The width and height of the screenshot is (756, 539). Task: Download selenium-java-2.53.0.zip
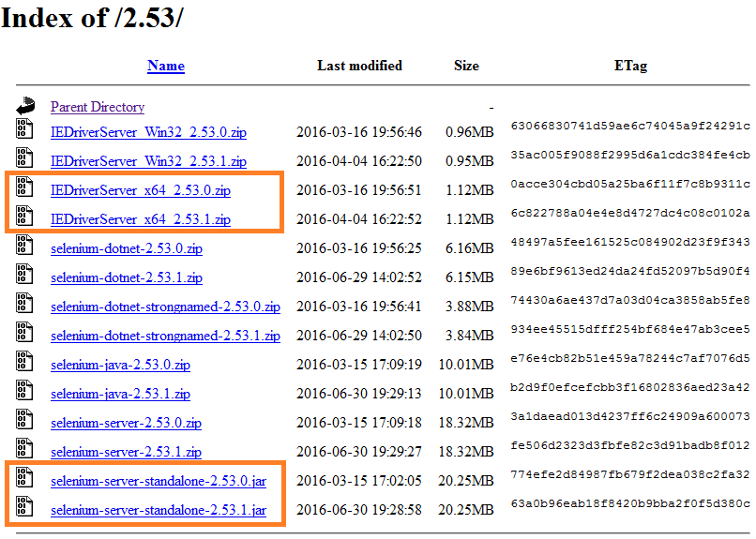[120, 365]
